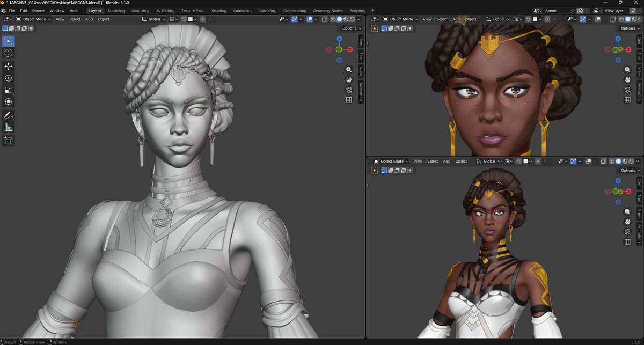Toggle gizmo display in left viewport header
This screenshot has height=345, width=644.
coord(295,19)
